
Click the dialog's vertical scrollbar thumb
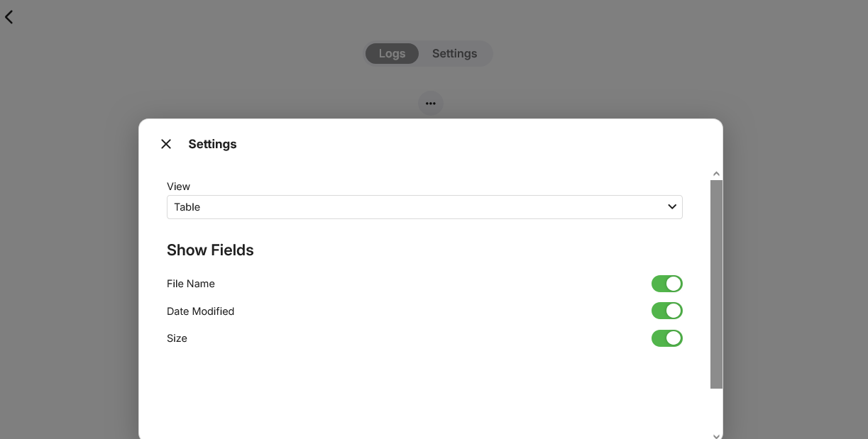(x=716, y=284)
